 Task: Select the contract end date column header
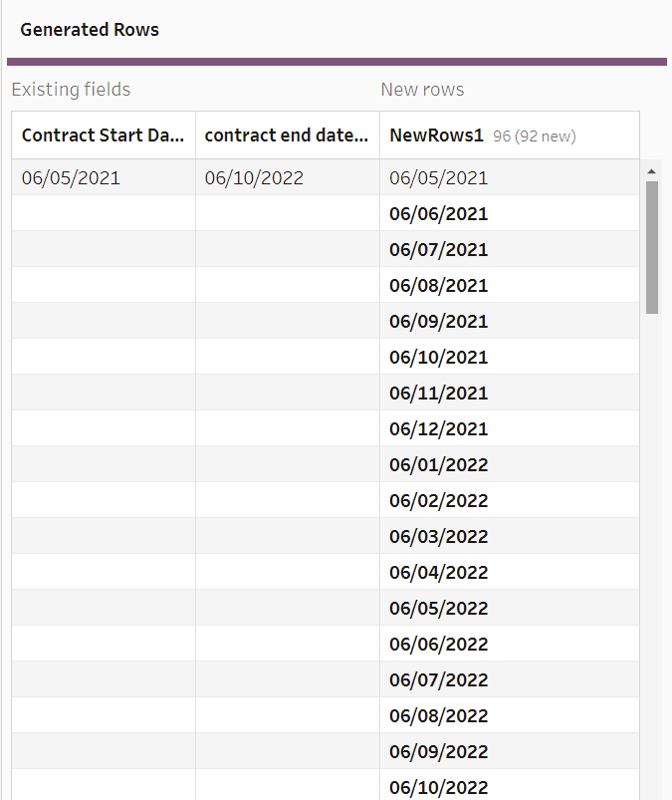pyautogui.click(x=287, y=135)
